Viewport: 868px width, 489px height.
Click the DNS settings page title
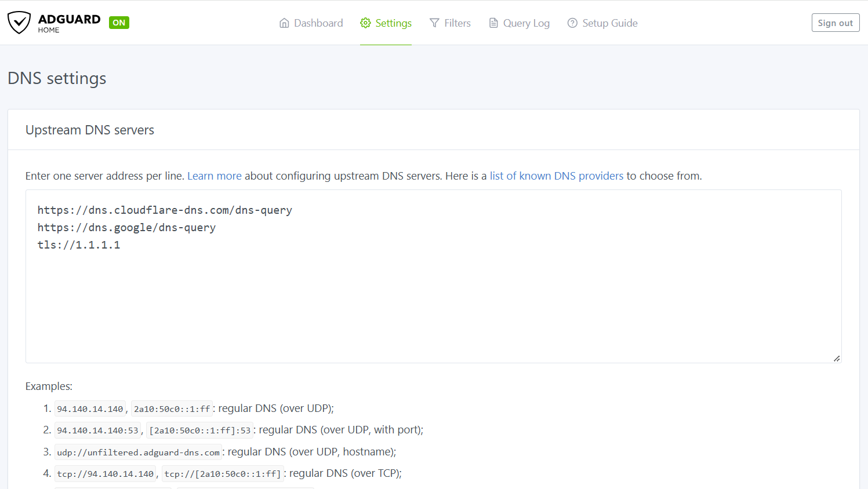(57, 78)
